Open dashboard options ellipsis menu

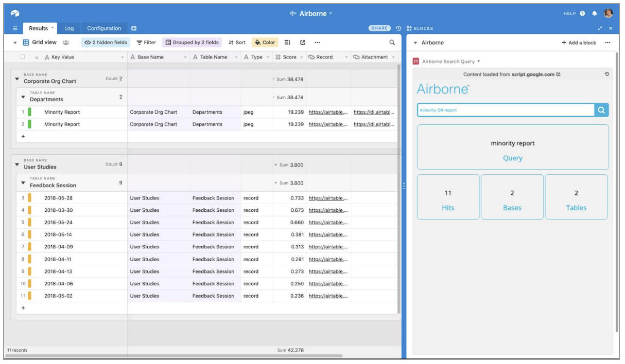[x=607, y=43]
